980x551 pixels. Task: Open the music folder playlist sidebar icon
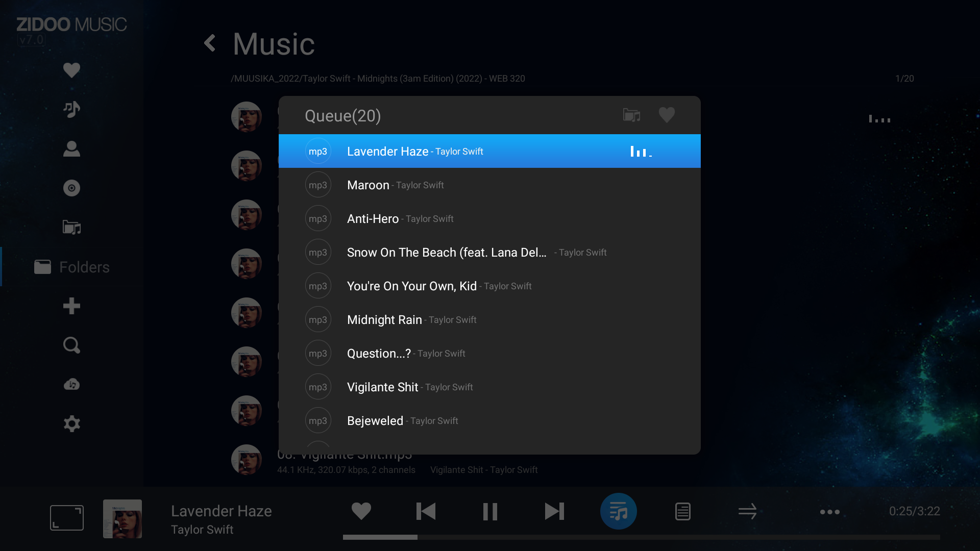coord(71,227)
